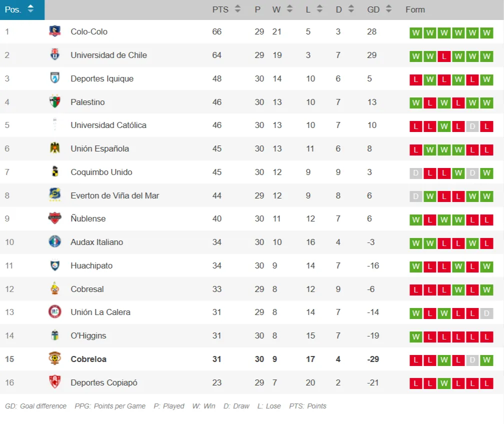This screenshot has height=424, width=504.
Task: Open the Universidad Católica team link
Action: (108, 125)
